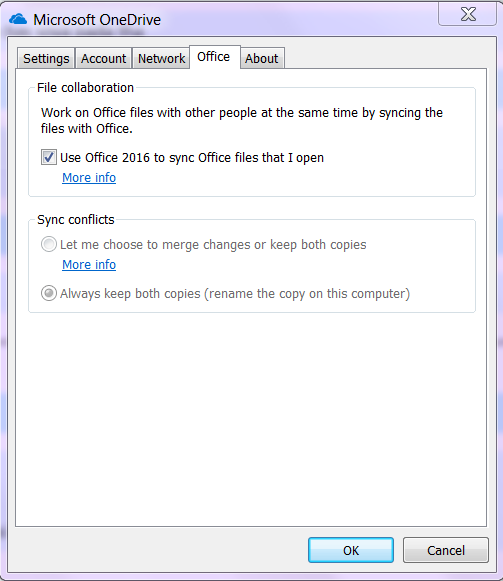The height and width of the screenshot is (581, 503).
Task: Open the Account tab
Action: pos(103,59)
